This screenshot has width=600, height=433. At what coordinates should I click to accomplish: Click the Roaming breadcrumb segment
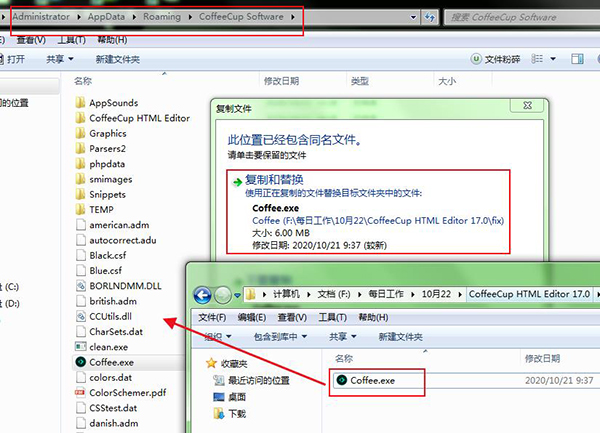[162, 17]
